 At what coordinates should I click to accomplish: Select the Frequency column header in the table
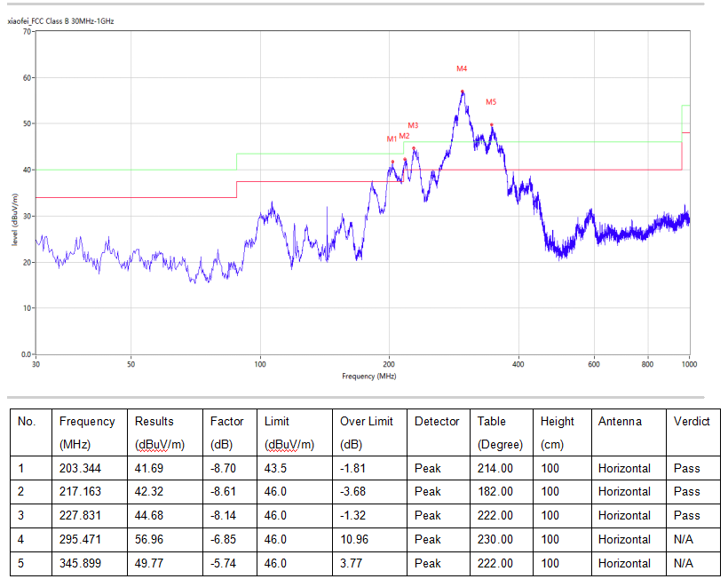tap(87, 421)
